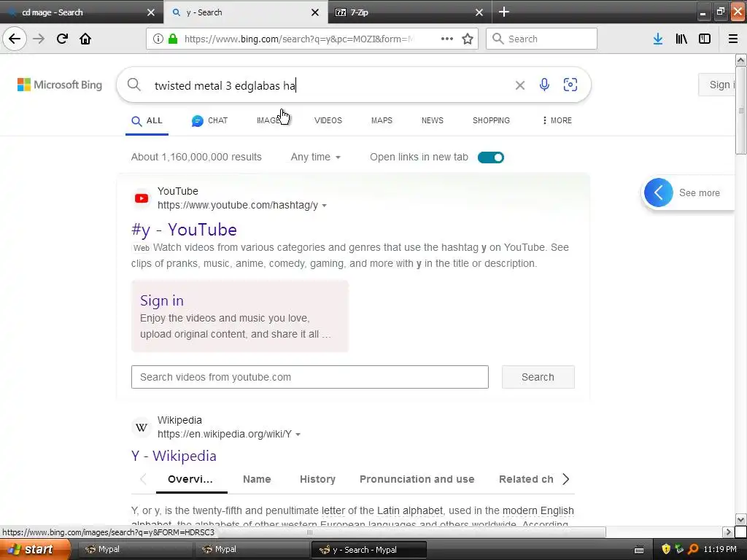Go back with the browser back arrow
747x560 pixels.
(x=15, y=39)
